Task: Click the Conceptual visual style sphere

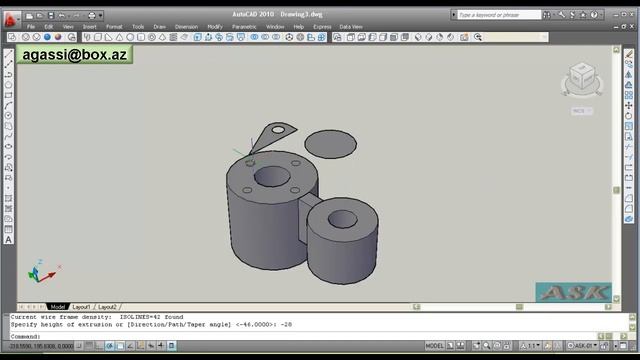Action: (x=58, y=37)
